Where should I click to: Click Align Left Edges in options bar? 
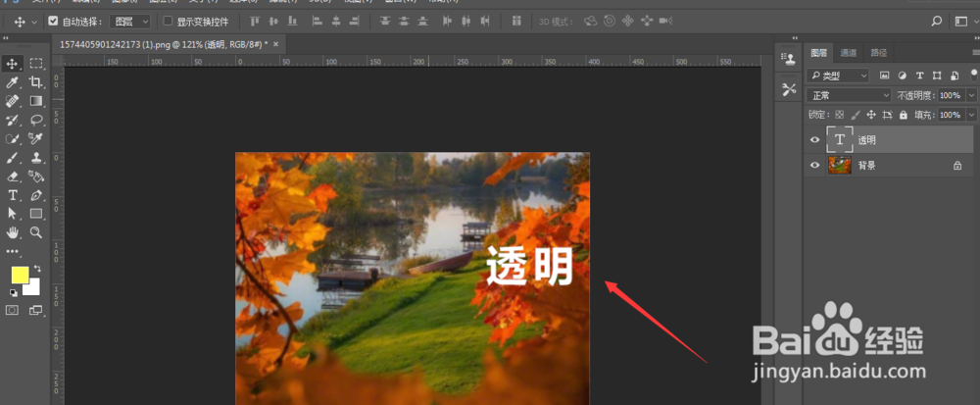[317, 22]
